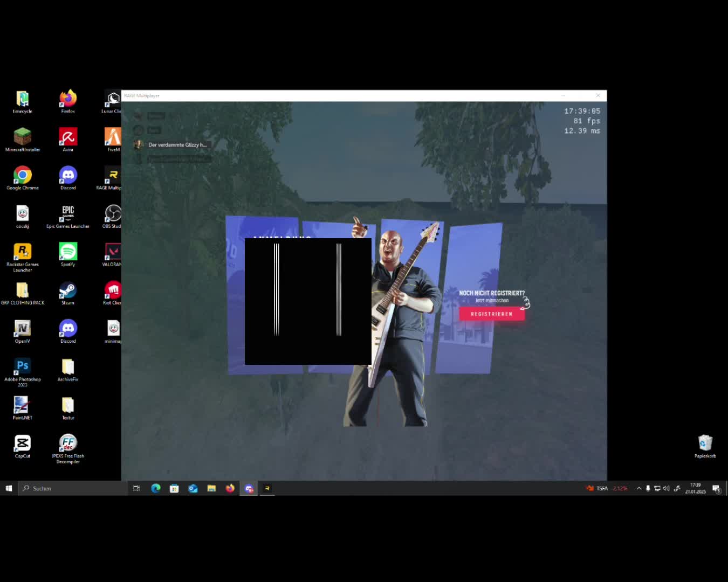Open the Windows Start menu
The height and width of the screenshot is (582, 728).
click(x=9, y=488)
